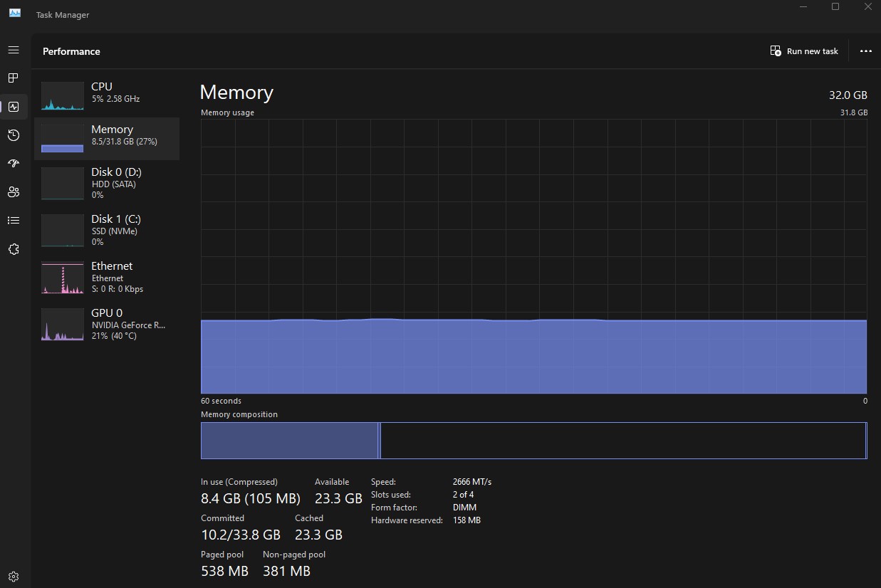Click the Memory usage graph
Image resolution: width=881 pixels, height=588 pixels.
[533, 256]
